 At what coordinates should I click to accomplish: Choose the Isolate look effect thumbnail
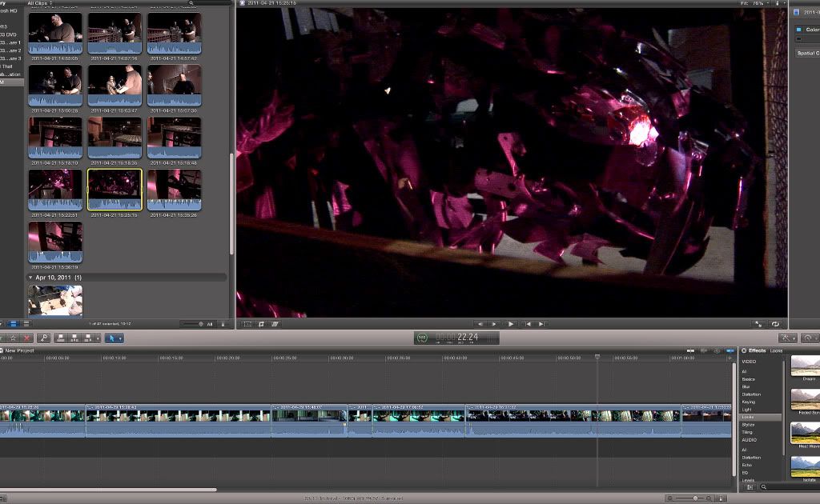pos(806,466)
